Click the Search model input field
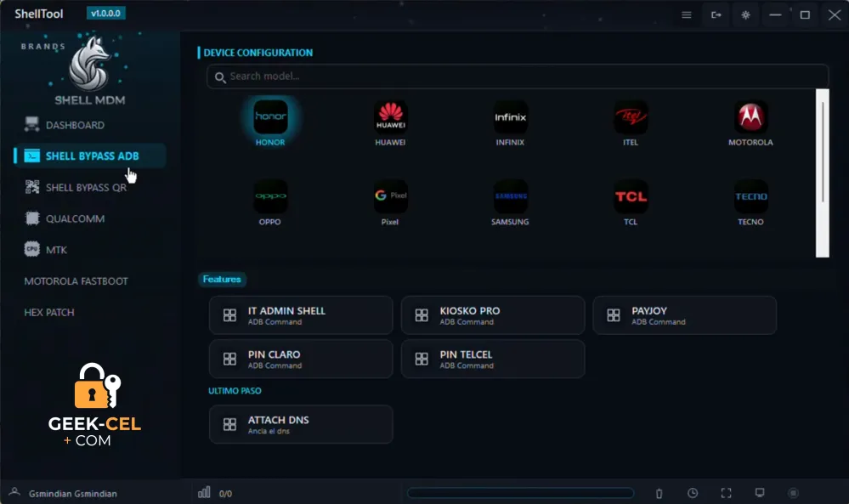The width and height of the screenshot is (849, 504). tap(518, 76)
